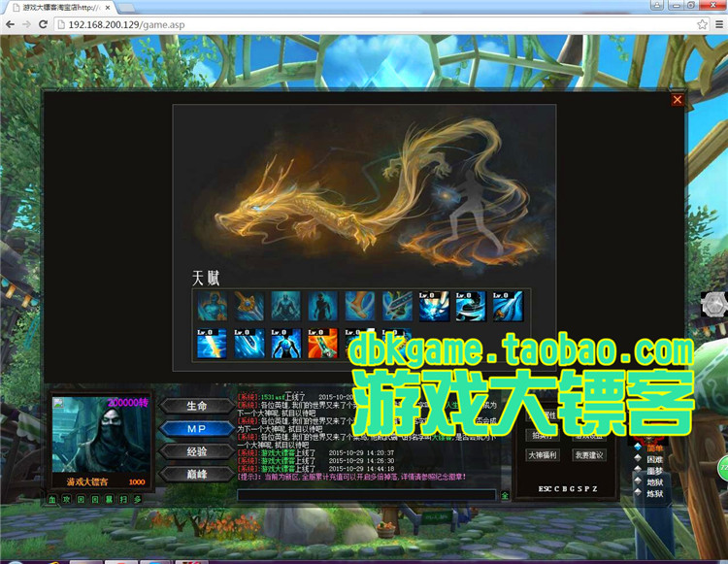This screenshot has width=728, height=564.
Task: Click the 巅峰 (peak) bar button
Action: (x=196, y=474)
